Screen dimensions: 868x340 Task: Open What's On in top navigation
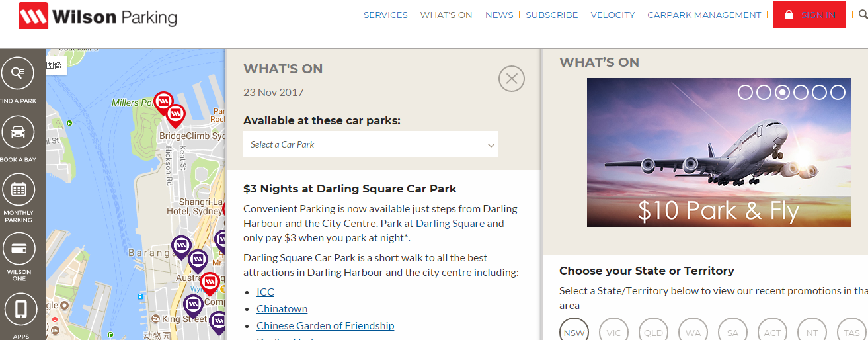[446, 15]
